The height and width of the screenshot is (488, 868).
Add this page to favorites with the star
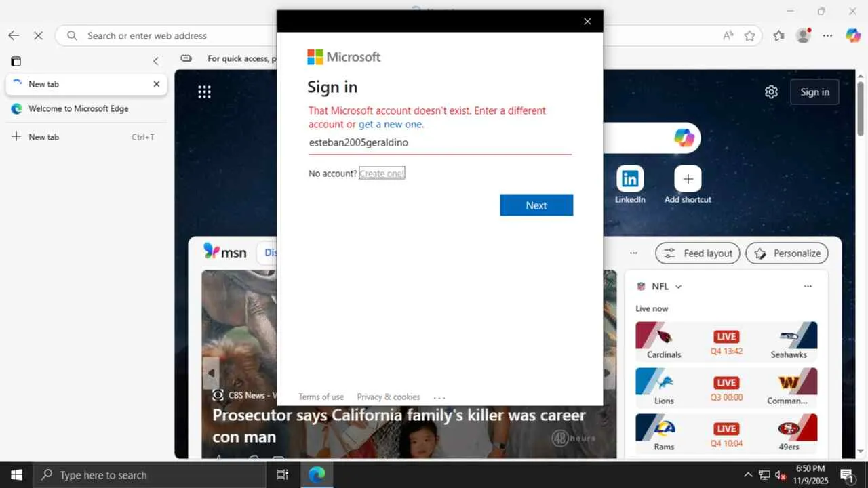(x=749, y=35)
